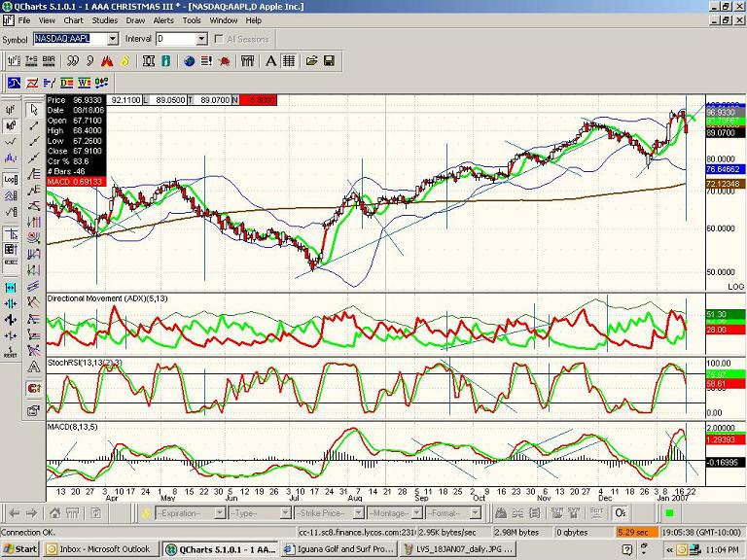Toggle the chart grid lines icon
Image resolution: width=747 pixels, height=560 pixels.
(288, 61)
